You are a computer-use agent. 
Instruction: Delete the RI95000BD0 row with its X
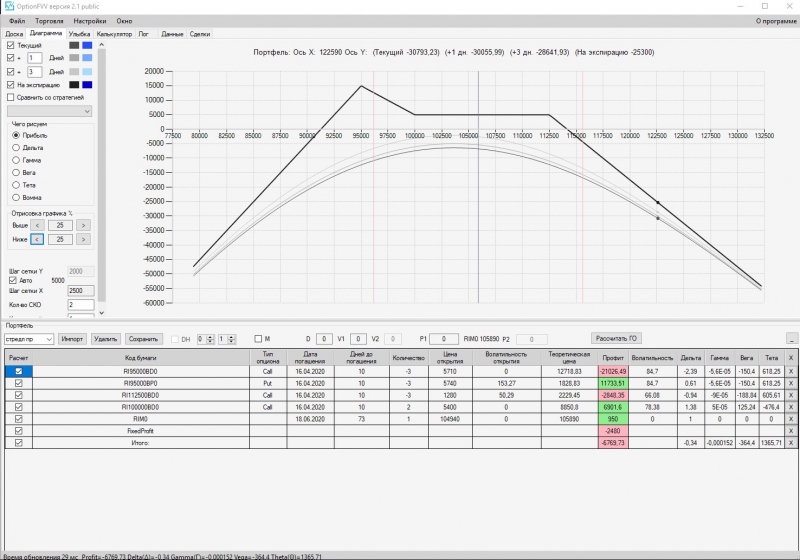pos(791,371)
